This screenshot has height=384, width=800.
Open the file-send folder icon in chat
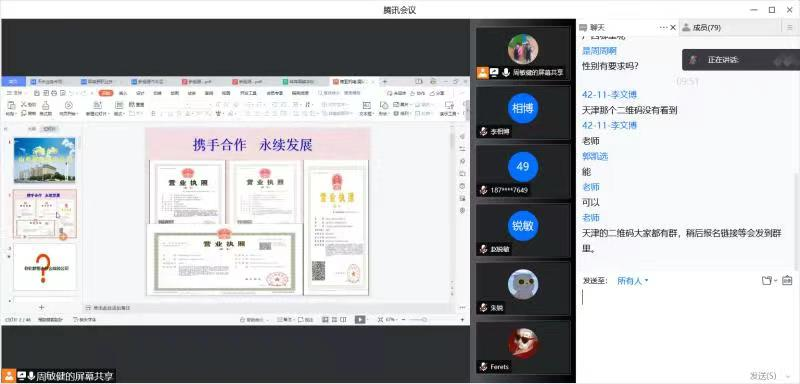(x=766, y=280)
